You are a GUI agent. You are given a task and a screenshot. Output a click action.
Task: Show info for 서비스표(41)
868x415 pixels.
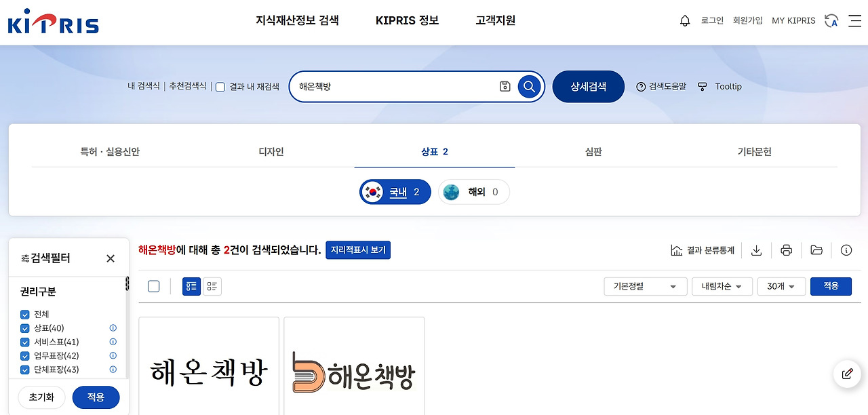pyautogui.click(x=113, y=342)
